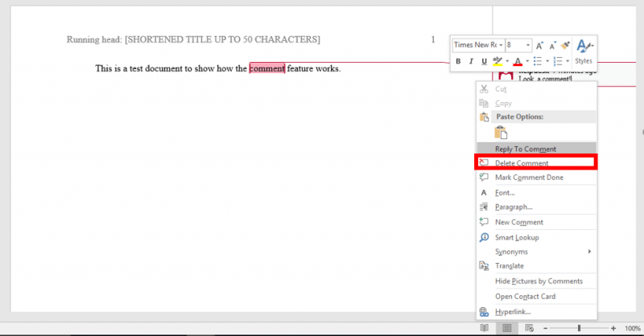Image resolution: width=644 pixels, height=336 pixels.
Task: Switch to Print Layout view
Action: point(507,328)
